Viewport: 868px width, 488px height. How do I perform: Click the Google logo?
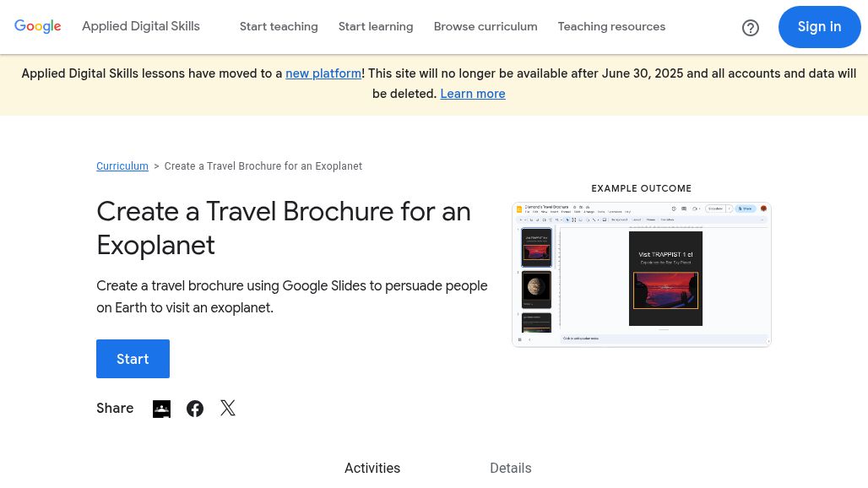[38, 26]
